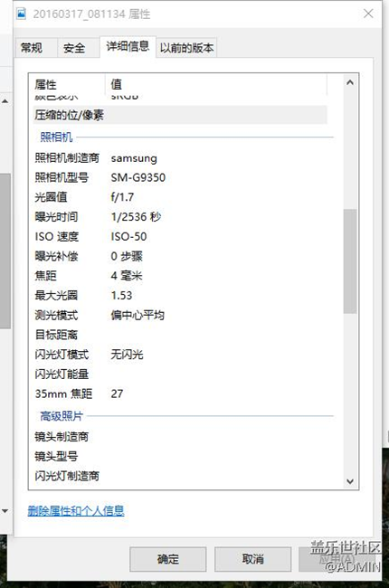Select the 照相机型号 SM-G9350 value
Image resolution: width=389 pixels, height=588 pixels.
[x=138, y=177]
